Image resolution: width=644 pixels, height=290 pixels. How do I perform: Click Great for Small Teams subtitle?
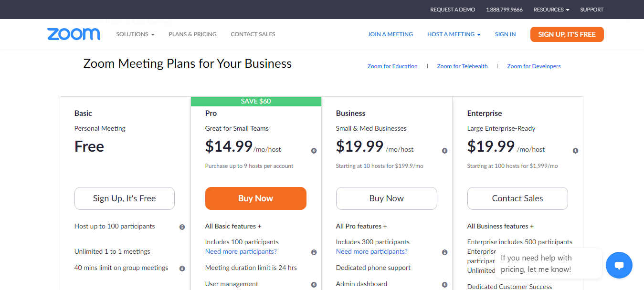(237, 128)
